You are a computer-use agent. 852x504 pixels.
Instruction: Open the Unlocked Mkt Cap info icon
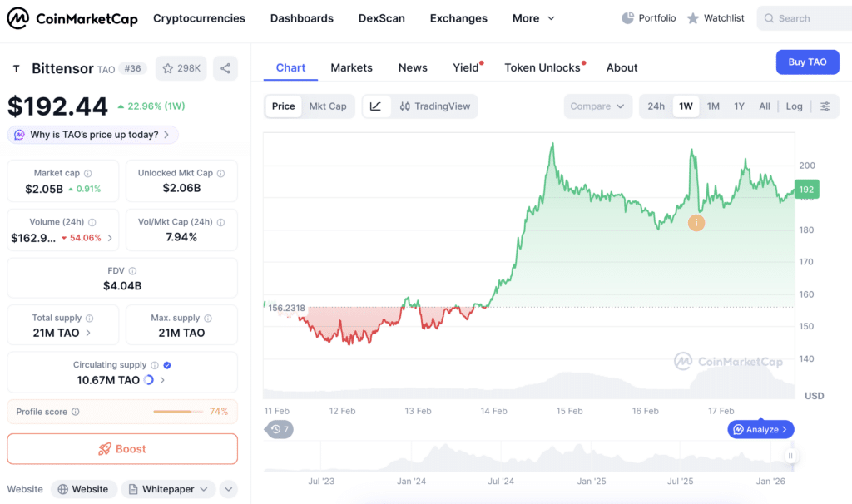pos(220,173)
